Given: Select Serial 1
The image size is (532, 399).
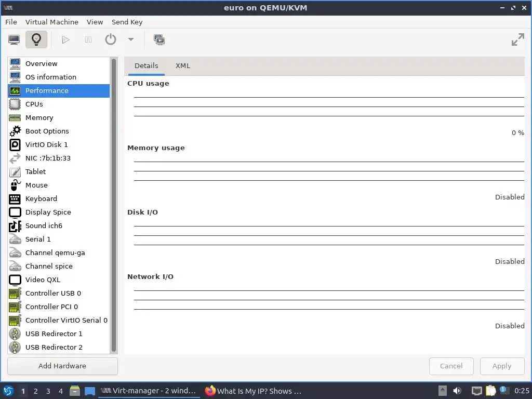Looking at the screenshot, I should pos(59,239).
